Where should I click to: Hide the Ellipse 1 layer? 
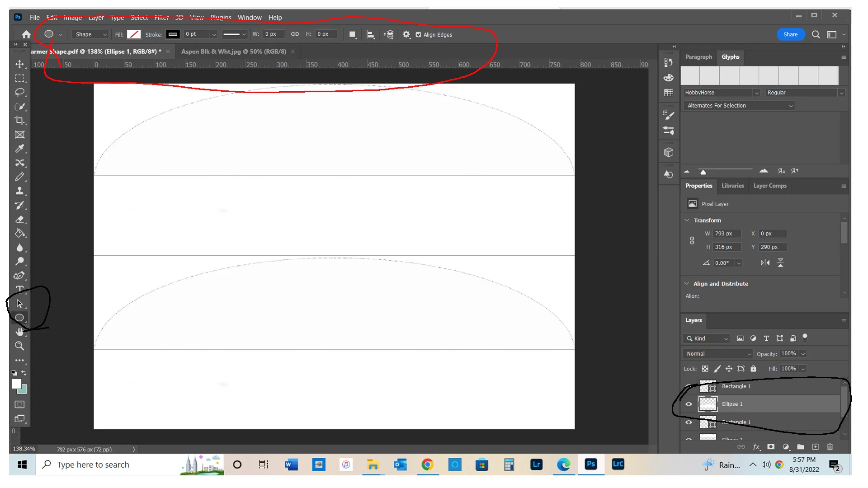click(x=689, y=404)
